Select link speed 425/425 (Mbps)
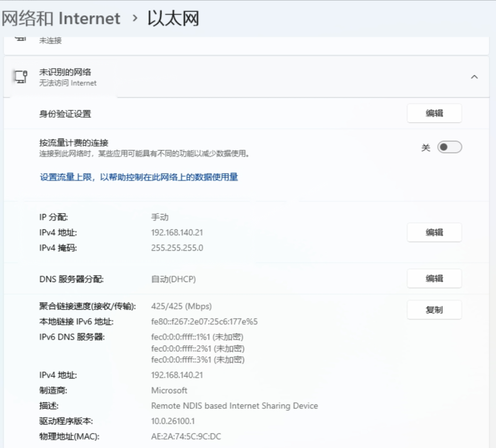This screenshot has height=448, width=496. click(181, 306)
